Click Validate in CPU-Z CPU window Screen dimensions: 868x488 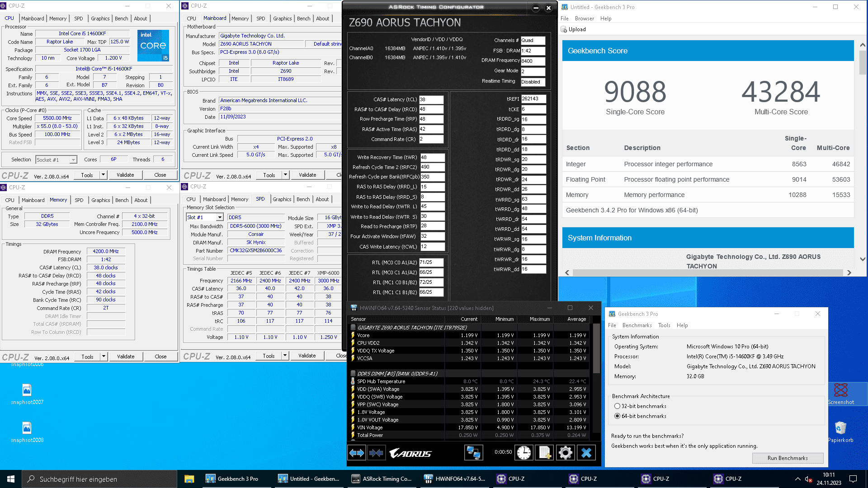tap(125, 175)
